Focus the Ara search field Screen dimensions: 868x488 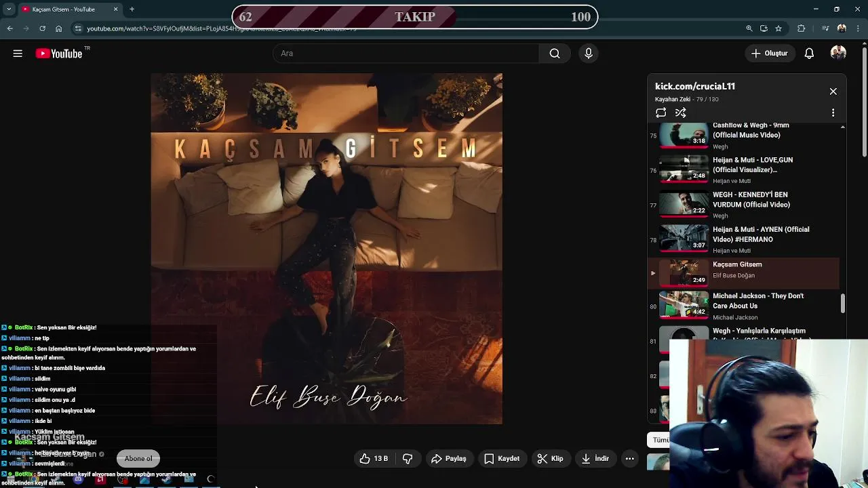click(406, 54)
